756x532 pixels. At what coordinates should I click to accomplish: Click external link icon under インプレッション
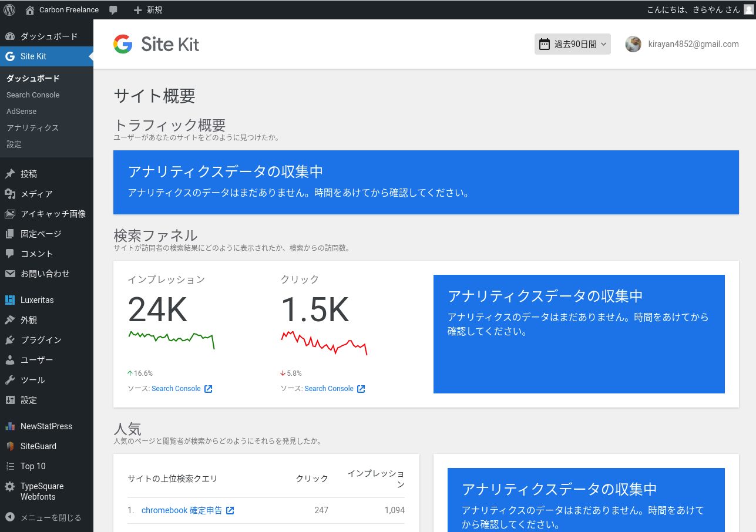208,389
